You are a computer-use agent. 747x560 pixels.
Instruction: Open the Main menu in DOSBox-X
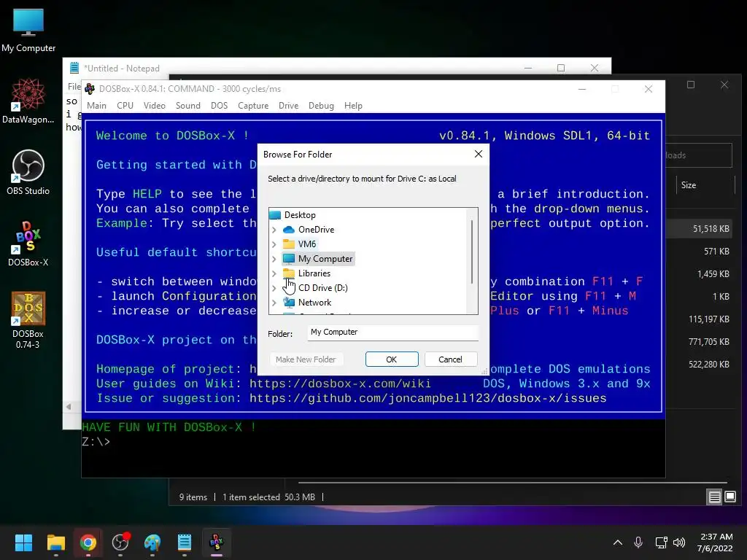(97, 106)
